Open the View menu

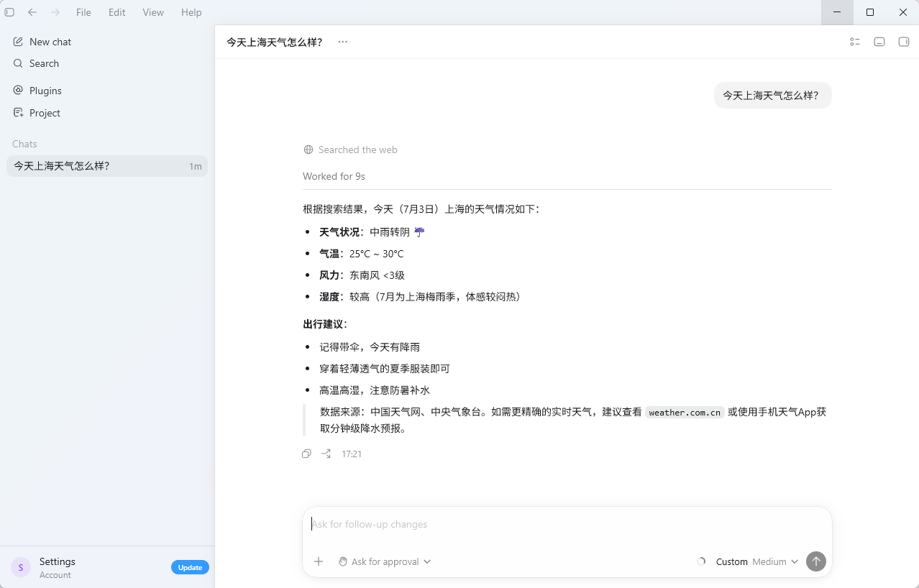pyautogui.click(x=153, y=12)
